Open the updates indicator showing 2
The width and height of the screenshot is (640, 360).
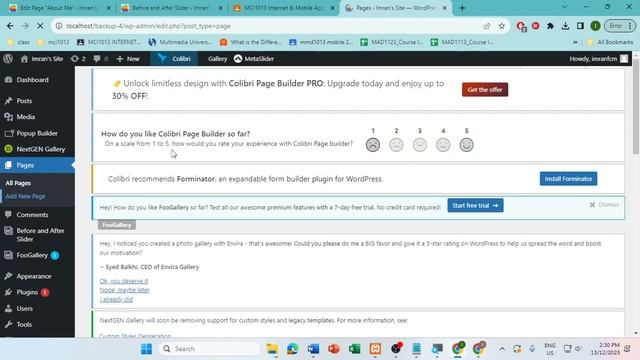(x=78, y=59)
